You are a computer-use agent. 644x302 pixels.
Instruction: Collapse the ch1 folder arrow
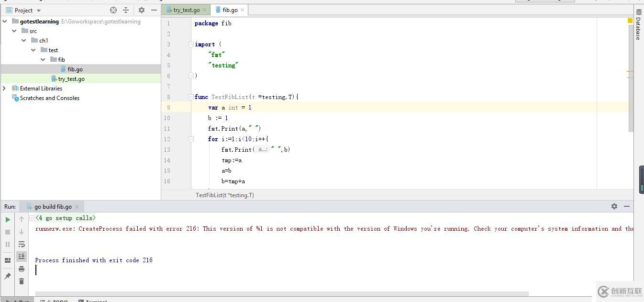(x=24, y=41)
